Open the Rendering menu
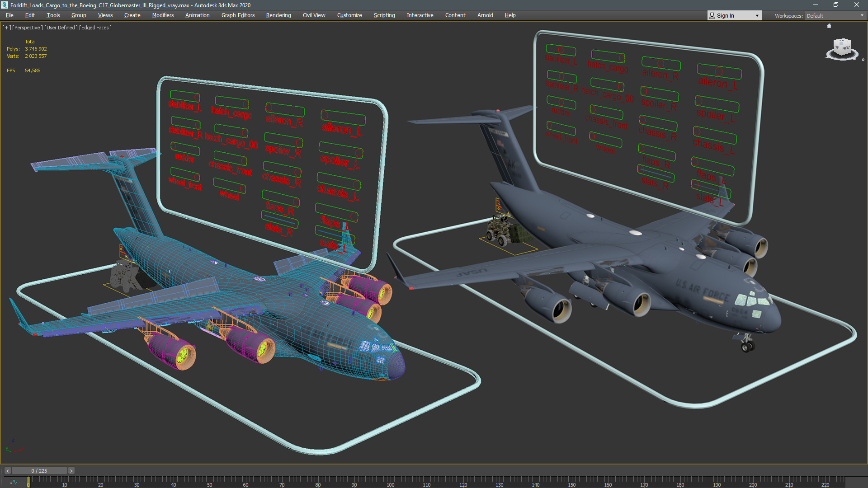 pyautogui.click(x=278, y=15)
